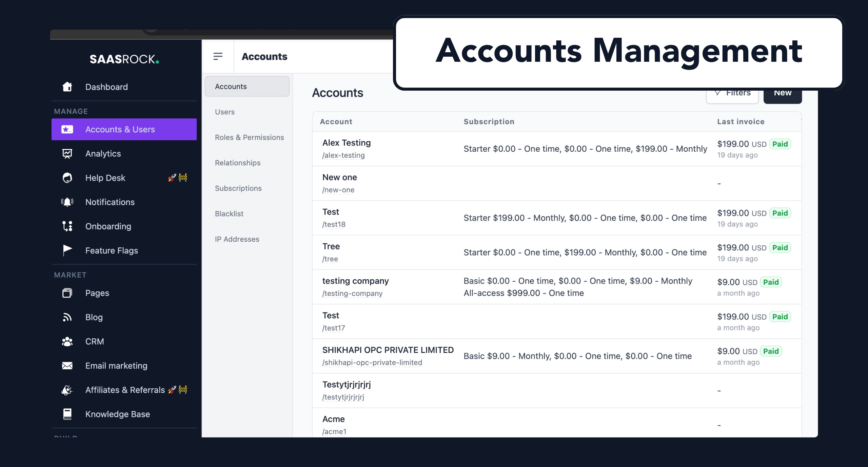Click the Blacklist tab in sidebar

(x=229, y=213)
